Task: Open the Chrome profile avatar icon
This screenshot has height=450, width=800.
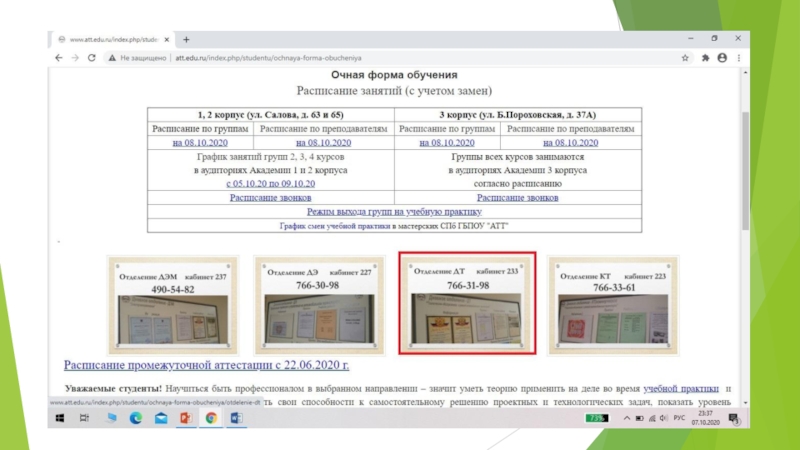Action: 722,58
